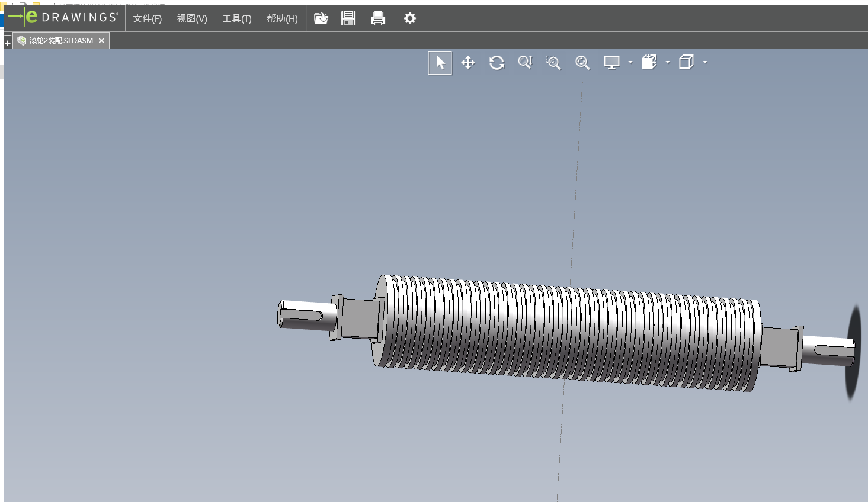The height and width of the screenshot is (502, 868).
Task: Open the Options gear settings
Action: click(x=409, y=19)
